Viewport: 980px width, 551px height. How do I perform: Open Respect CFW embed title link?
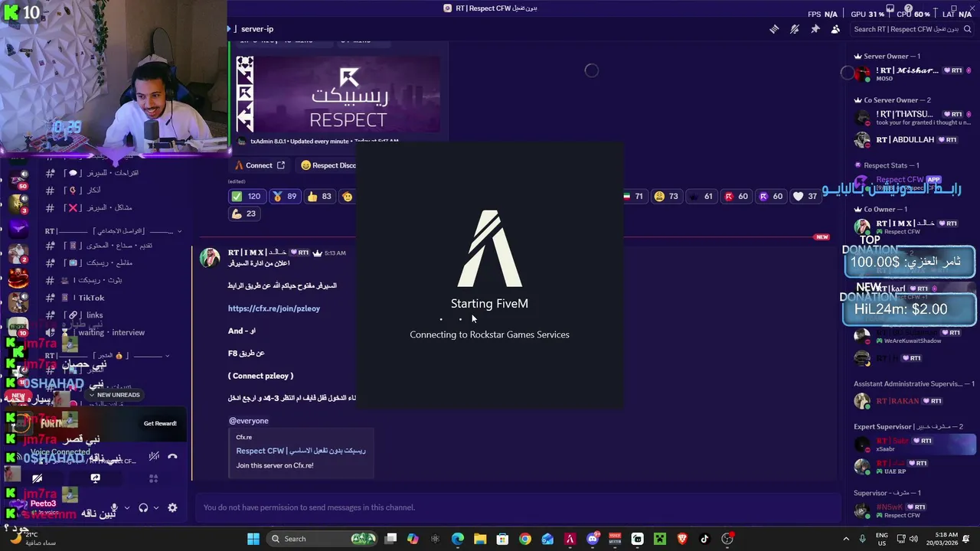(301, 451)
